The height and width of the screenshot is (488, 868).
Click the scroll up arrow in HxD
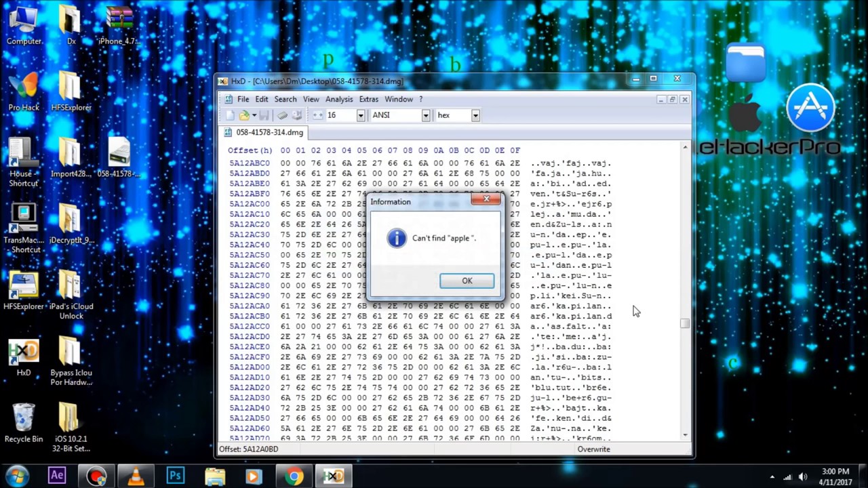[685, 147]
